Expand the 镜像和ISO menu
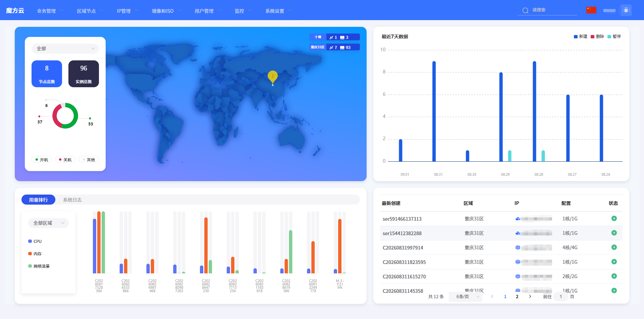 [x=166, y=11]
